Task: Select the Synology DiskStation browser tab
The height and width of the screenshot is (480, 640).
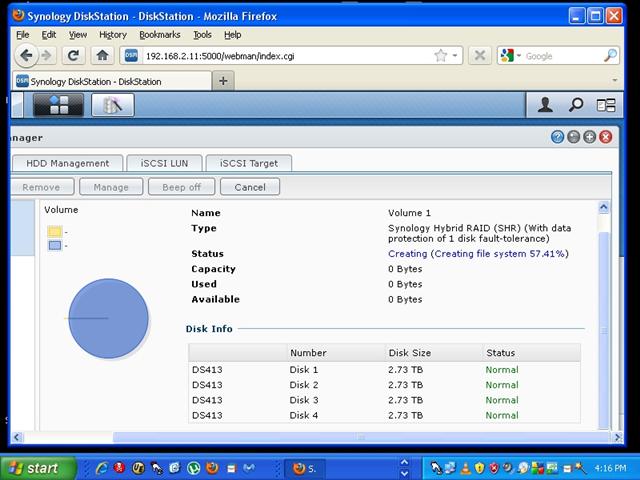Action: click(x=112, y=81)
